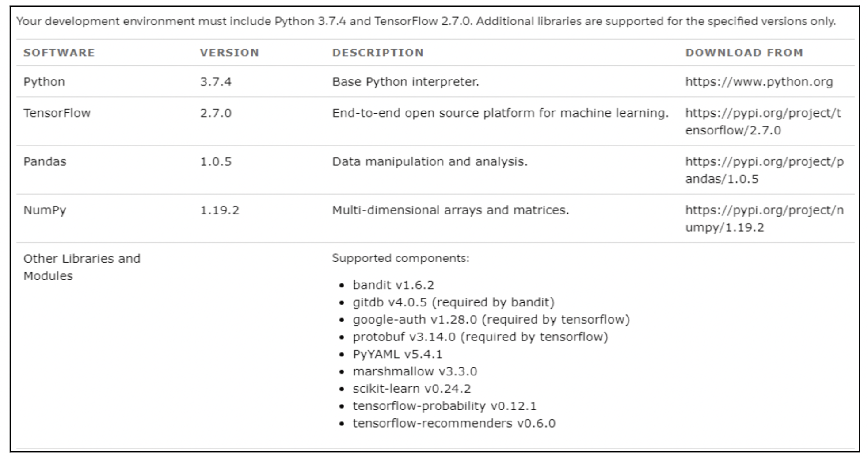Click the tensorflow-probability v0.12.1 list item
Screen dimensions: 868x459
point(444,406)
